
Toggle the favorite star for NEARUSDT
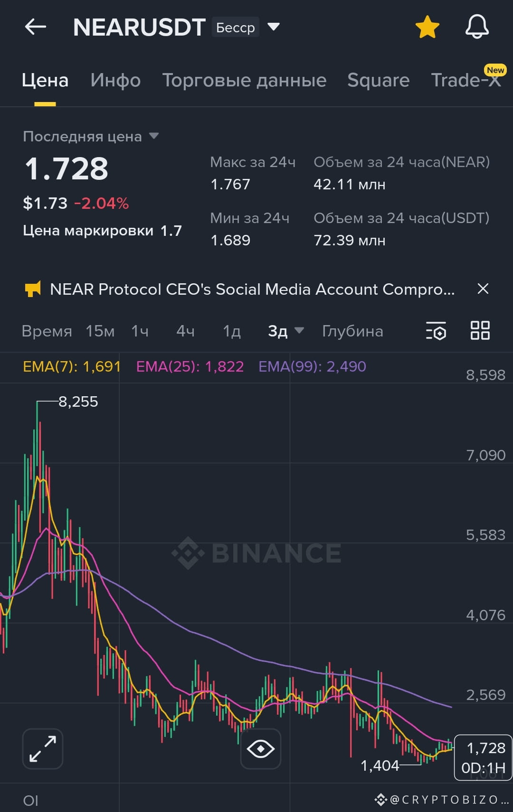coord(427,27)
